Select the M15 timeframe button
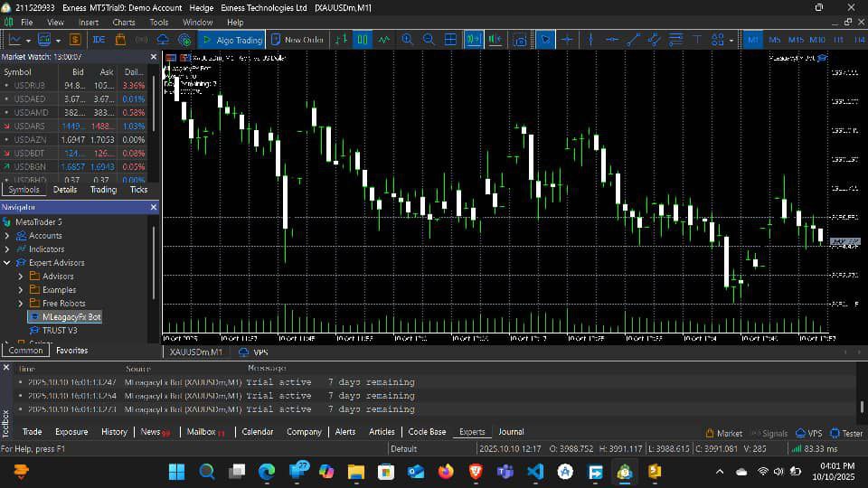The height and width of the screenshot is (488, 868). pos(796,40)
